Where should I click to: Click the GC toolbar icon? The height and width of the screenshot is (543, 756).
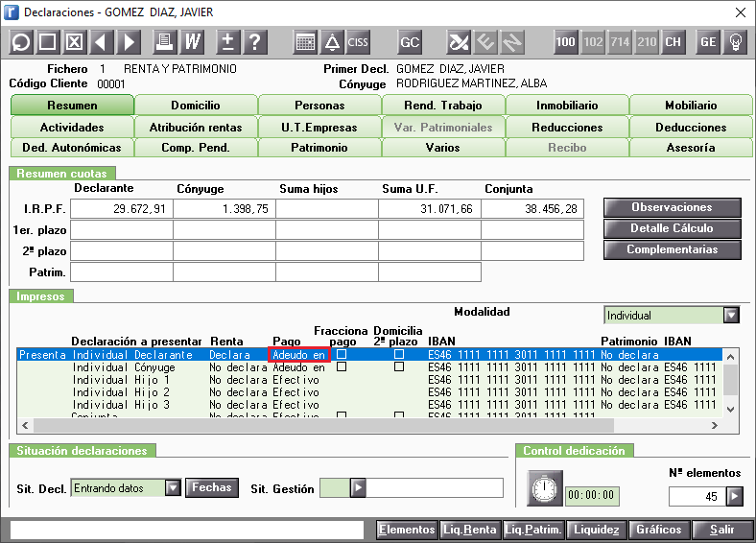410,42
